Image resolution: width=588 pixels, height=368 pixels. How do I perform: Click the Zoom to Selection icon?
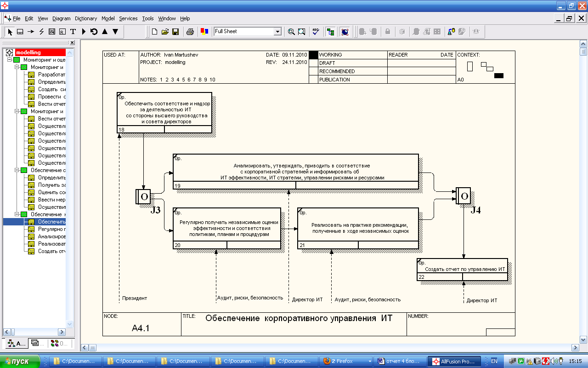[x=302, y=32]
